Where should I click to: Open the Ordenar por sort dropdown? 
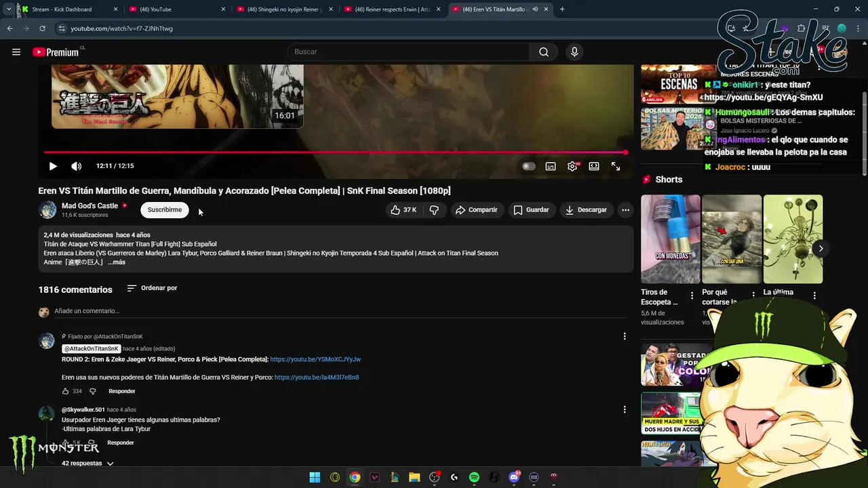pos(152,288)
